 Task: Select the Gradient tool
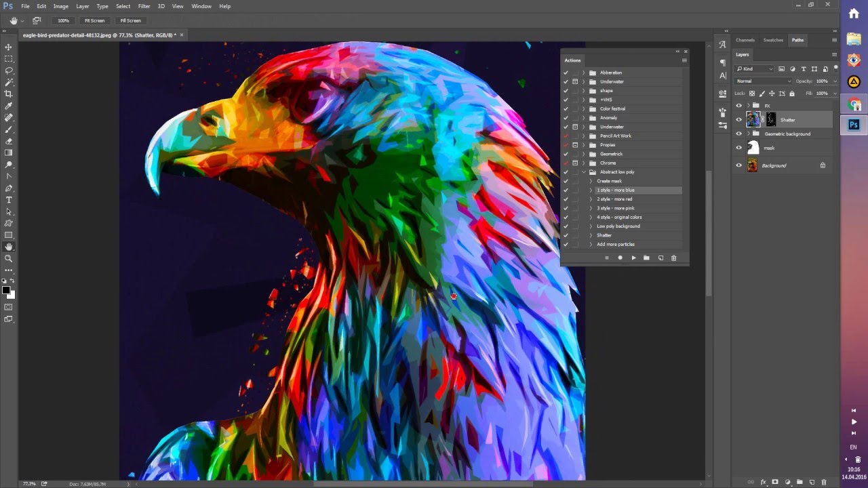[x=9, y=152]
